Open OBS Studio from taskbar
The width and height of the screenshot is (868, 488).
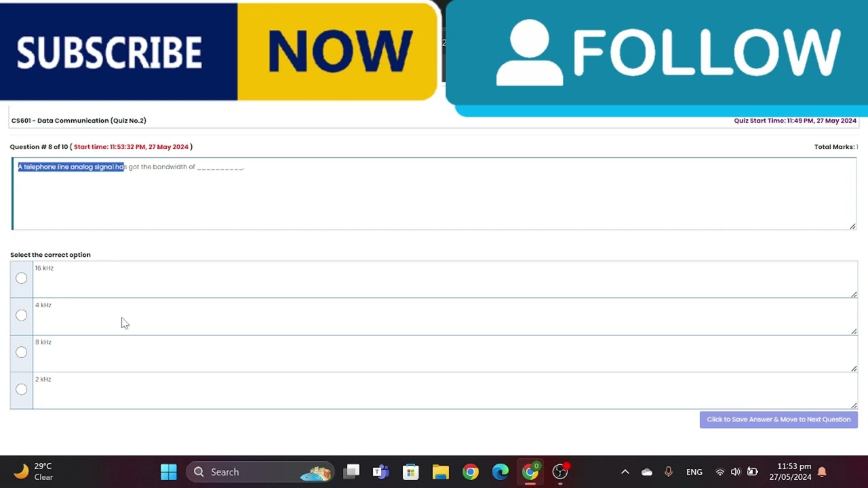click(560, 472)
